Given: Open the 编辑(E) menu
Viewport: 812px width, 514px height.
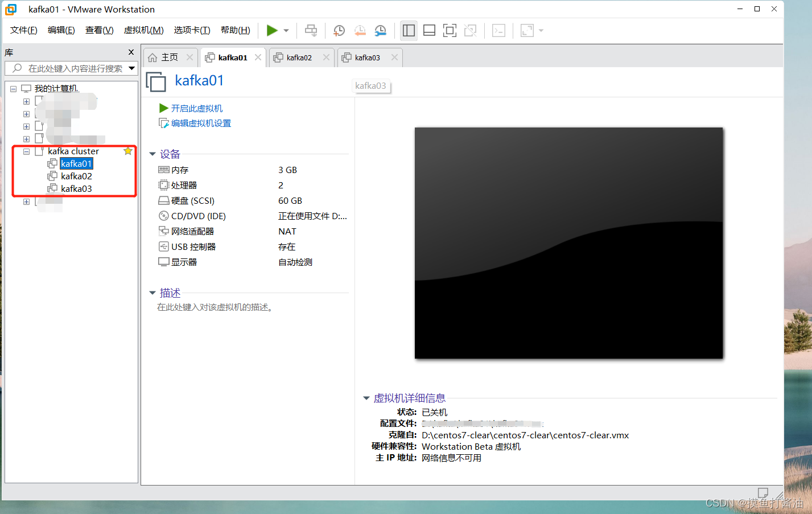Looking at the screenshot, I should pyautogui.click(x=61, y=30).
